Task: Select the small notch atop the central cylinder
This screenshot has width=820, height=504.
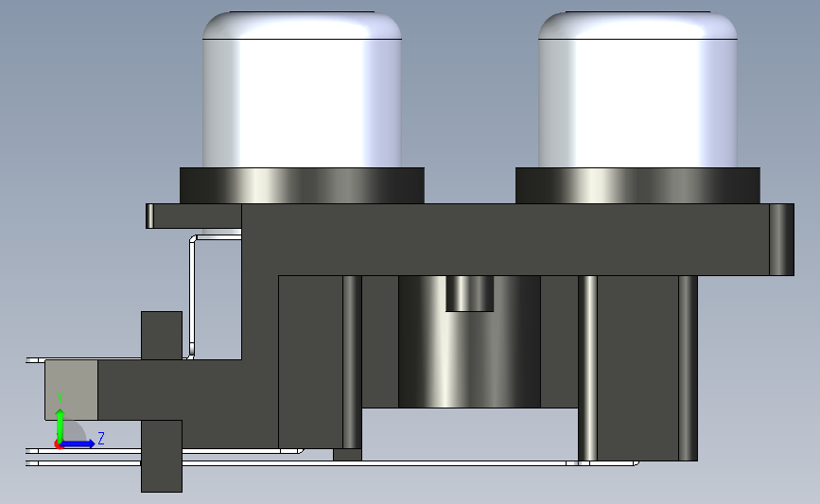Action: pyautogui.click(x=470, y=294)
